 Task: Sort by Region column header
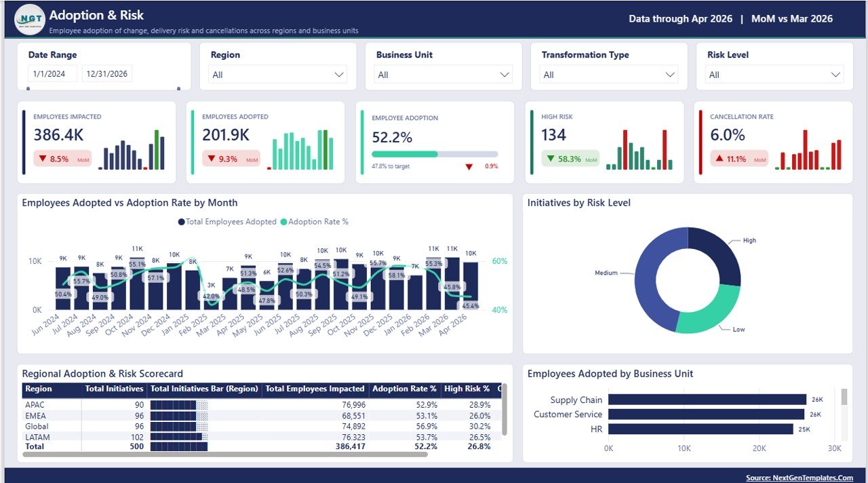coord(52,389)
